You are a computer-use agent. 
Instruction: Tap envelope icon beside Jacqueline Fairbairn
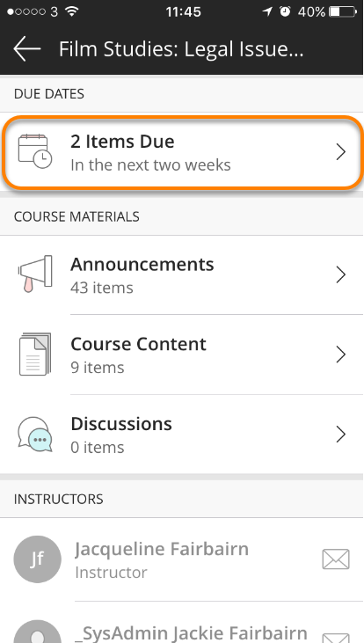coord(336,559)
